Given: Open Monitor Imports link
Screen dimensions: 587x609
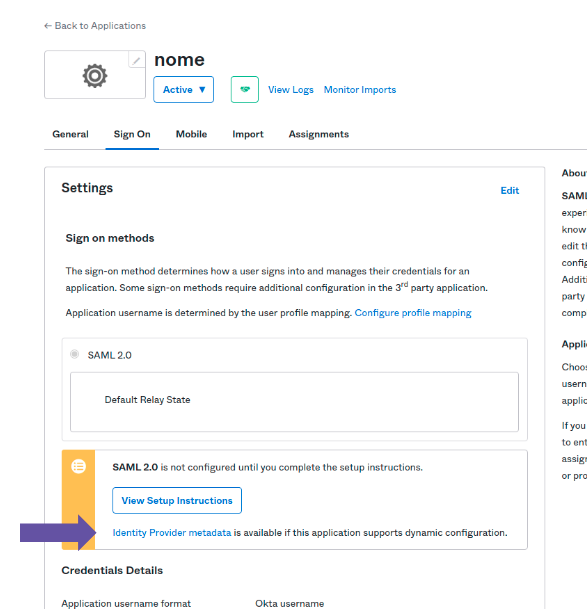Looking at the screenshot, I should [360, 90].
